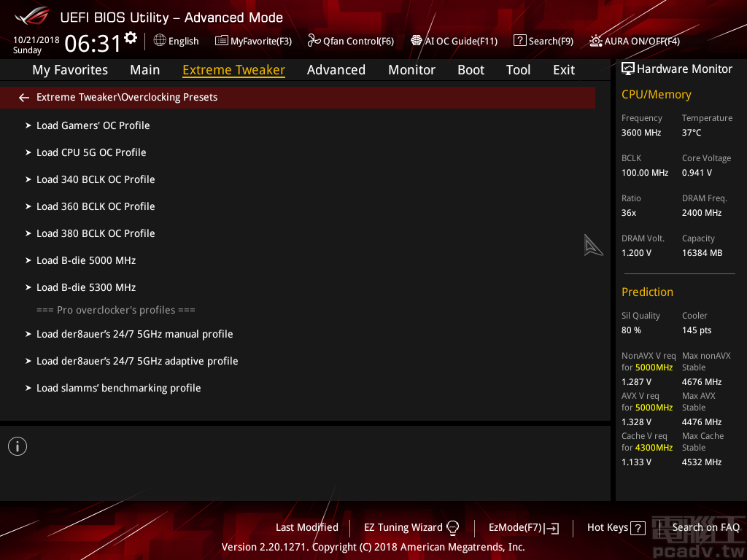Click the 10/21/2018 date text
This screenshot has height=560, width=747.
[36, 40]
